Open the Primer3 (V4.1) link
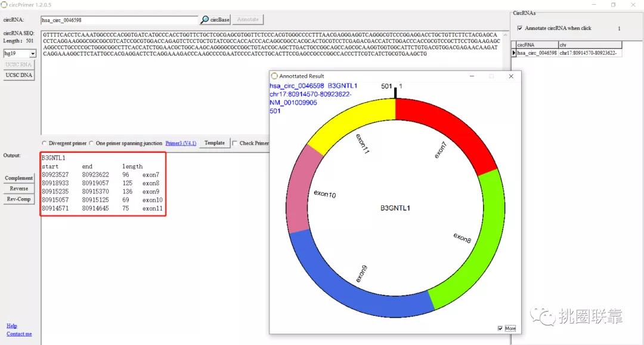This screenshot has width=644, height=345. tap(181, 143)
